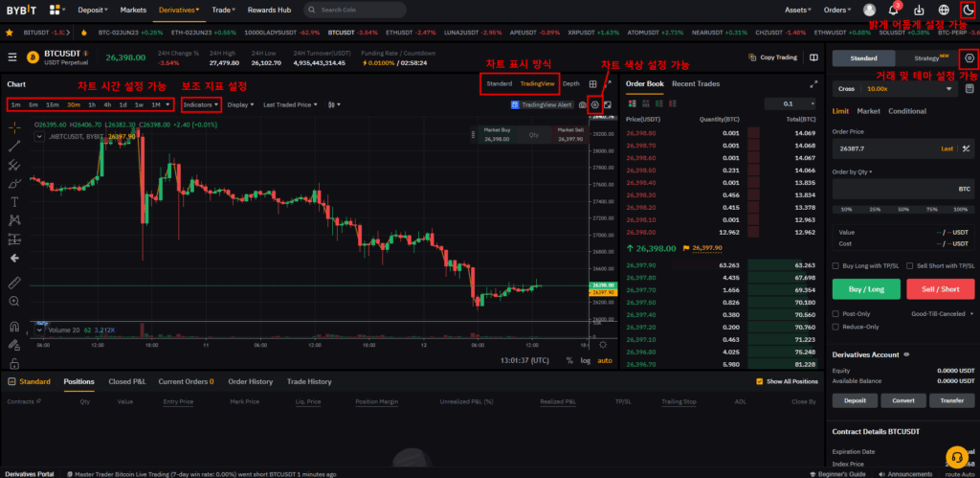Toggle lock all drawing tools
The width and height of the screenshot is (980, 478).
point(14,363)
